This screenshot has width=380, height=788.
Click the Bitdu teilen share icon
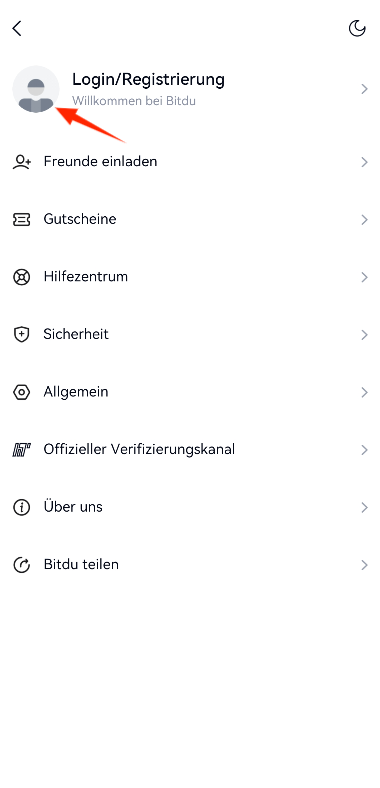pos(22,565)
